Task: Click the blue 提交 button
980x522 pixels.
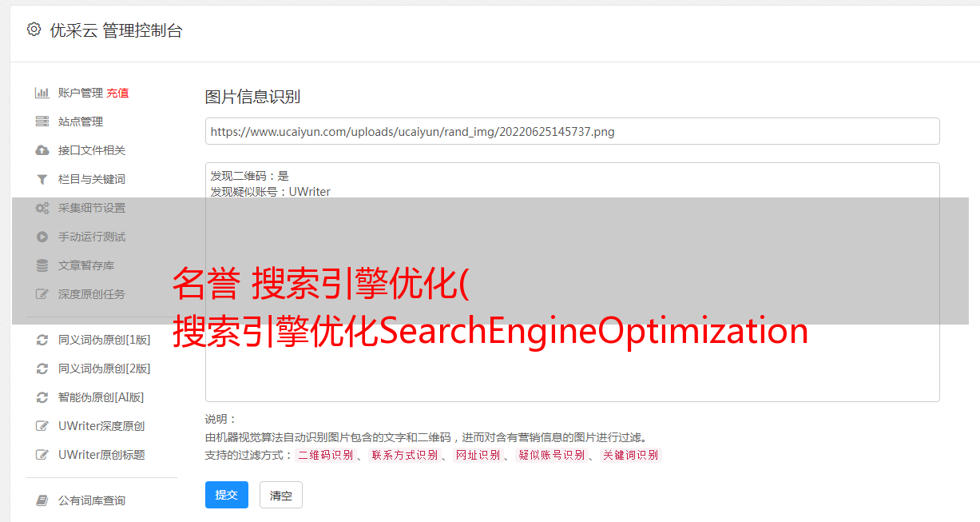Action: (227, 495)
